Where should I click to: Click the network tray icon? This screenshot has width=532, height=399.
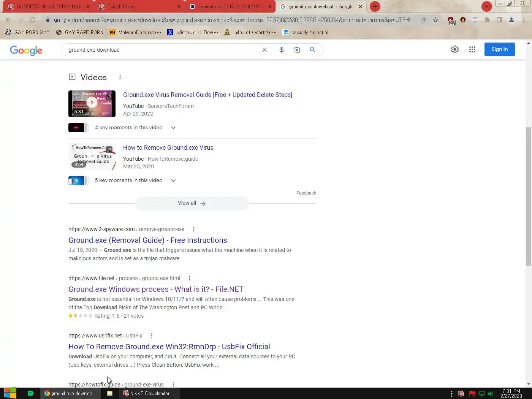coord(481,394)
